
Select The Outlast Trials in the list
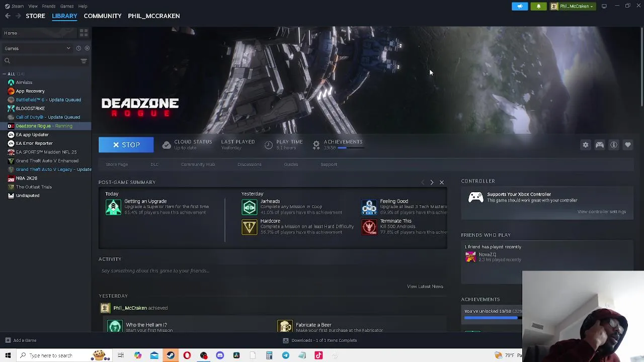click(x=34, y=187)
